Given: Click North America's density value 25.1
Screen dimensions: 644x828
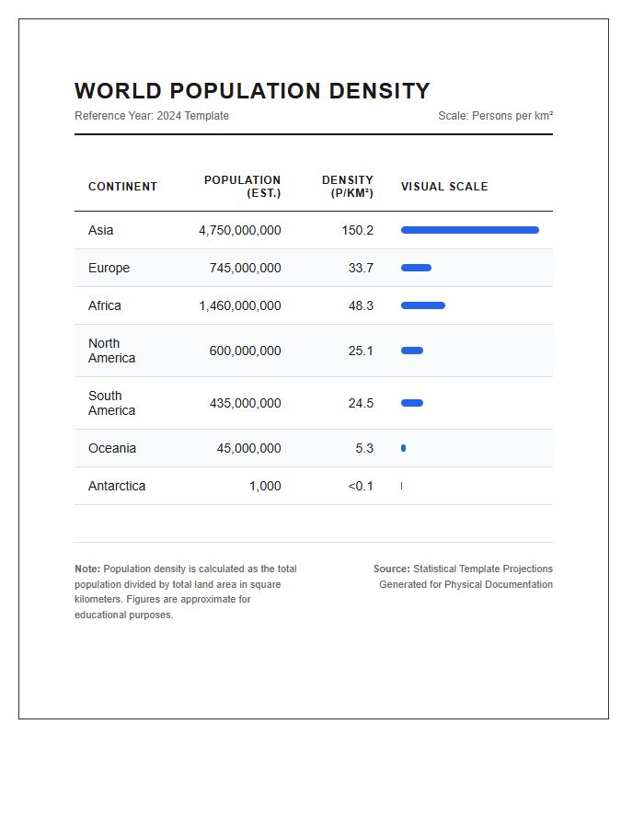Looking at the screenshot, I should pyautogui.click(x=361, y=351).
